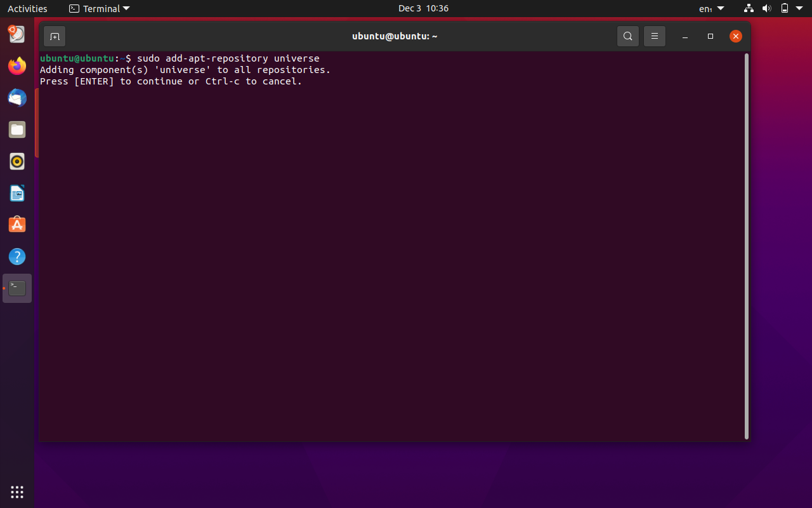Screen dimensions: 812x508
Task: Show Applications grid
Action: (17, 491)
